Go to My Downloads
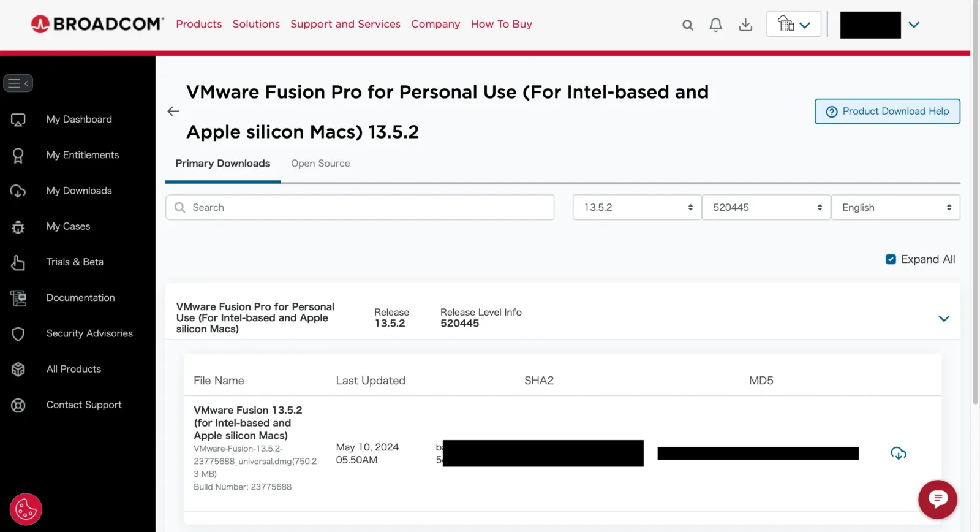This screenshot has height=532, width=980. [79, 191]
